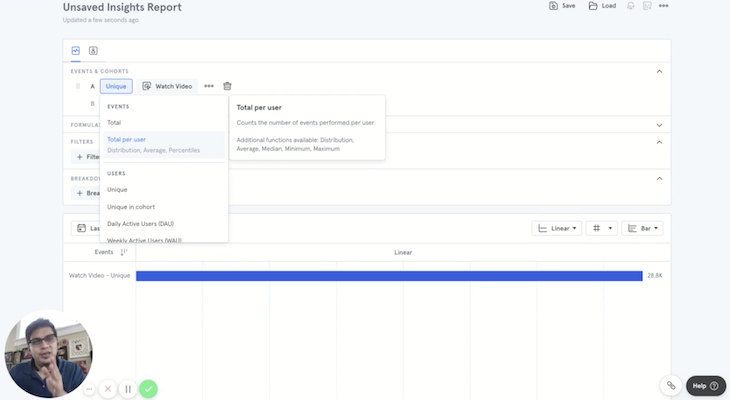Choose Total per user option

point(163,144)
